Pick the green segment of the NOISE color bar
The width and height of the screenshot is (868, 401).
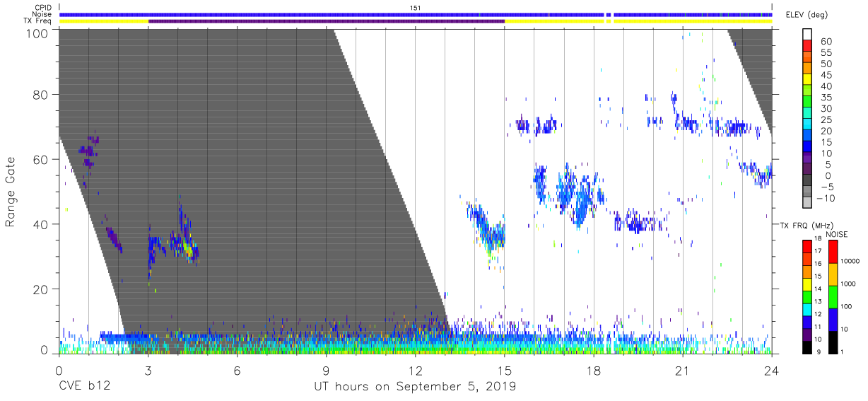click(x=833, y=297)
